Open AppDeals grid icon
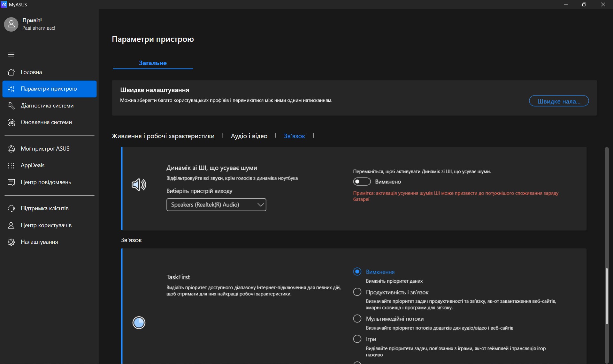This screenshot has height=364, width=613. [11, 165]
